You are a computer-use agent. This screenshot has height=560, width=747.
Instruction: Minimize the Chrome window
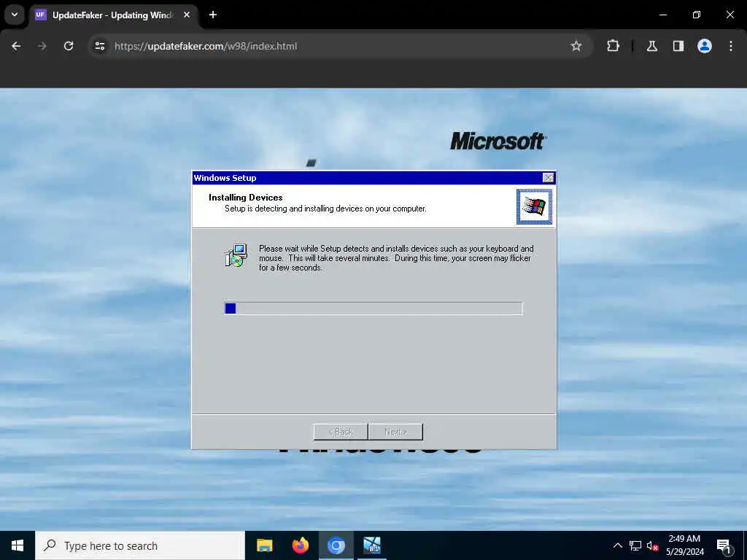pos(662,15)
